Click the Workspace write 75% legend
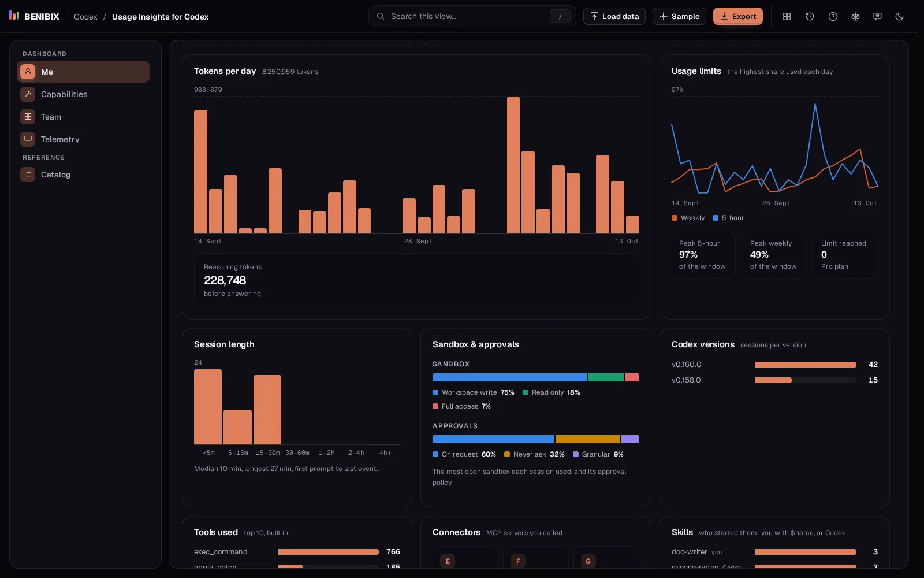The width and height of the screenshot is (924, 578). pyautogui.click(x=474, y=392)
